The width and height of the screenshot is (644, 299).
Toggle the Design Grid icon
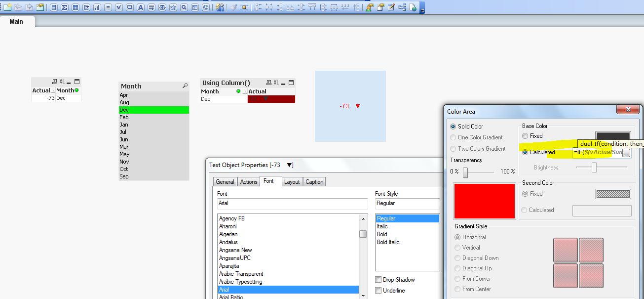point(244,7)
